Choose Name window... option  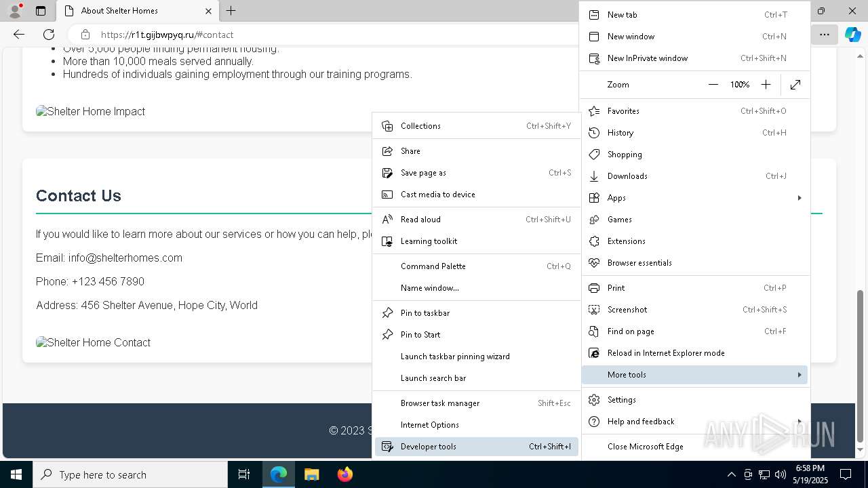pos(476,288)
